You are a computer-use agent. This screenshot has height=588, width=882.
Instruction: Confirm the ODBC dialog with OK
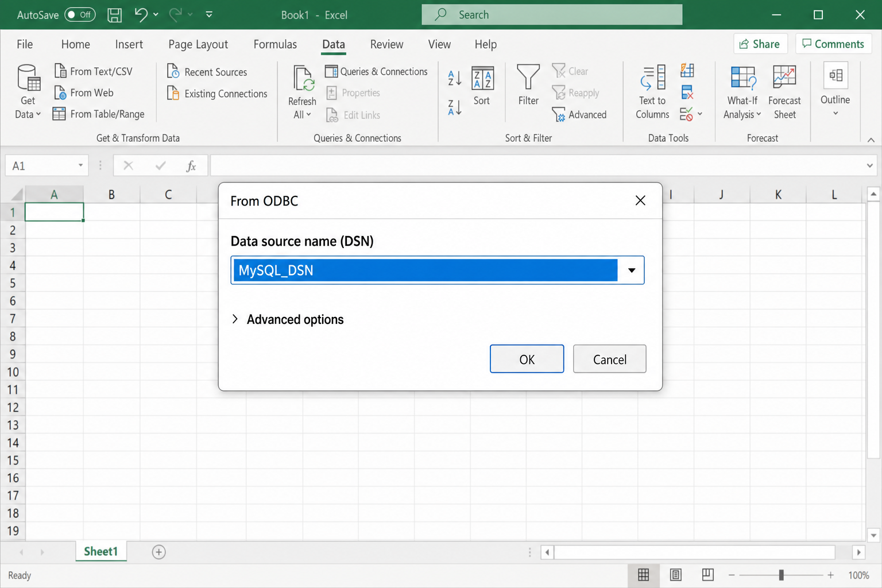(x=527, y=359)
